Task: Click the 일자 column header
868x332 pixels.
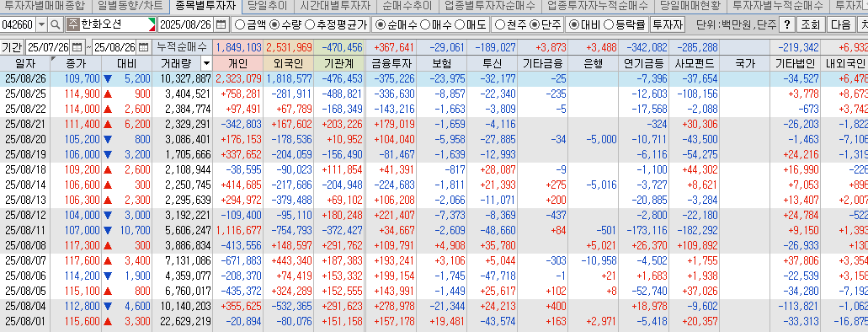Action: [25, 63]
